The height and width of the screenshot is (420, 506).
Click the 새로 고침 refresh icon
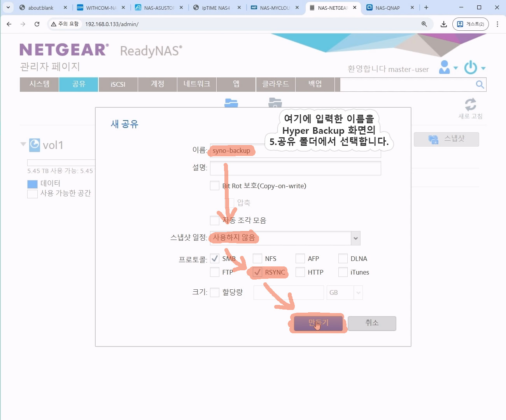pyautogui.click(x=470, y=105)
